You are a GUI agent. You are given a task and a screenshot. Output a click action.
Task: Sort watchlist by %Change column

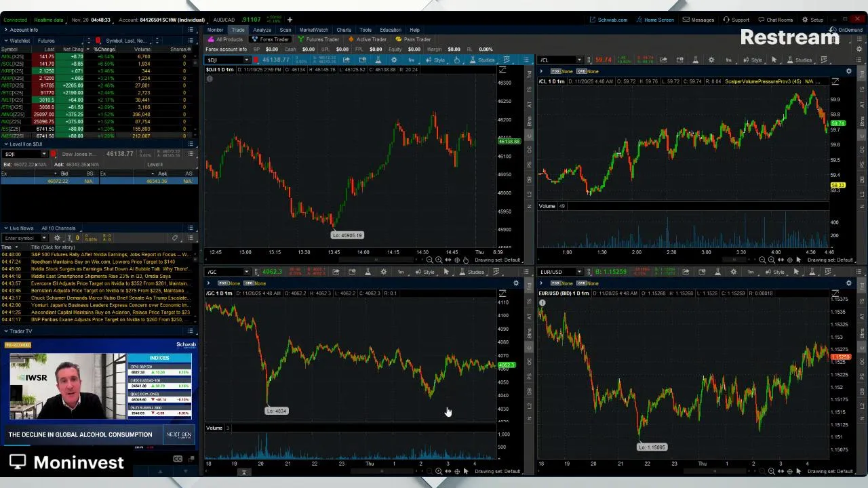pos(104,49)
